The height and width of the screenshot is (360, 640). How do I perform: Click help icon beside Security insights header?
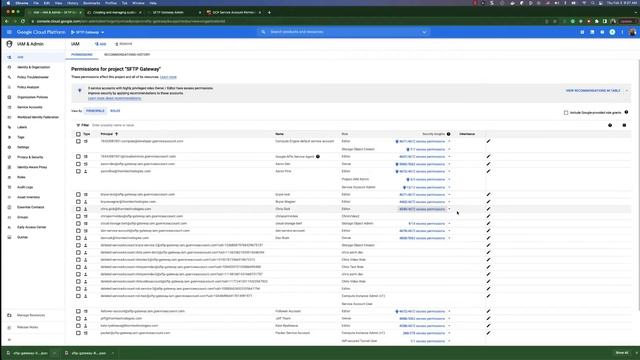coord(449,134)
